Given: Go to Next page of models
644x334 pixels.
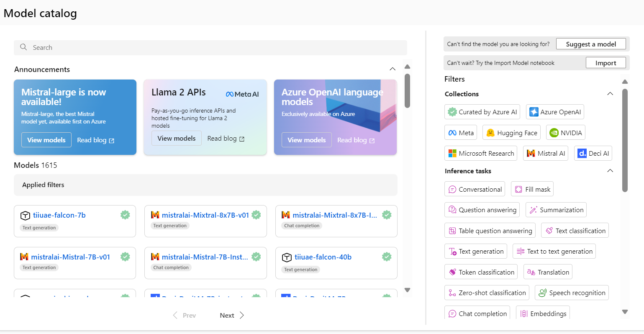Looking at the screenshot, I should pos(232,315).
